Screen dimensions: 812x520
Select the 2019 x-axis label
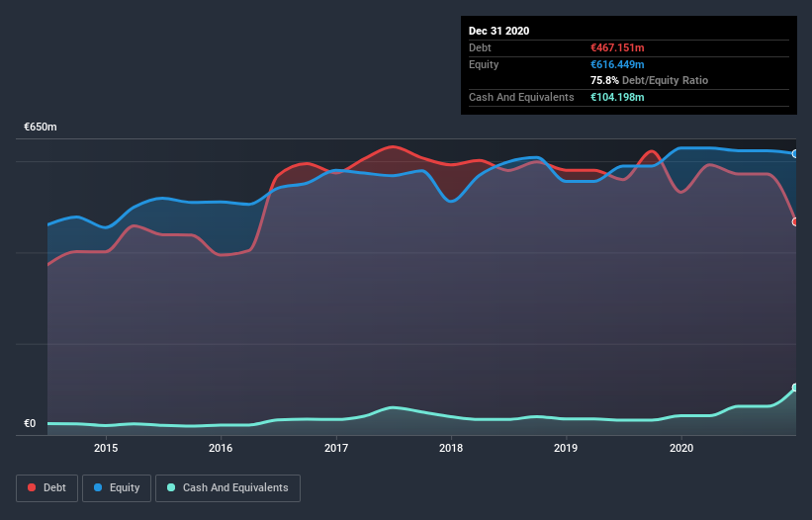566,448
